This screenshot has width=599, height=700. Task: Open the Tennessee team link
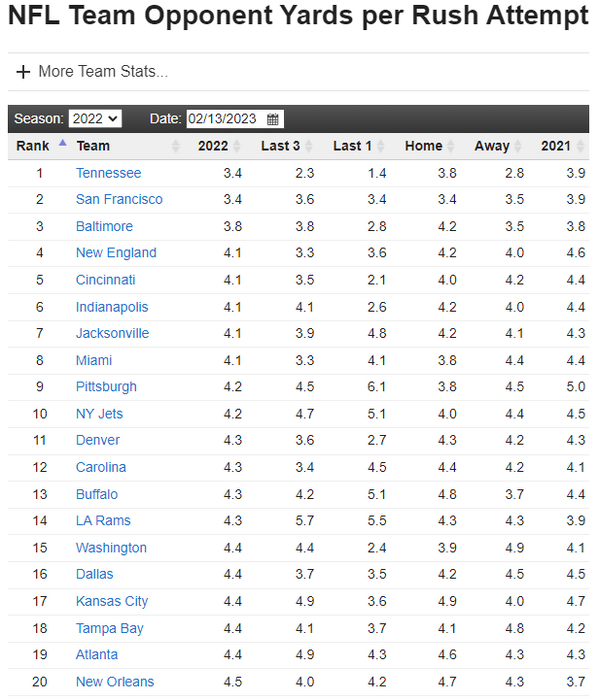(108, 173)
